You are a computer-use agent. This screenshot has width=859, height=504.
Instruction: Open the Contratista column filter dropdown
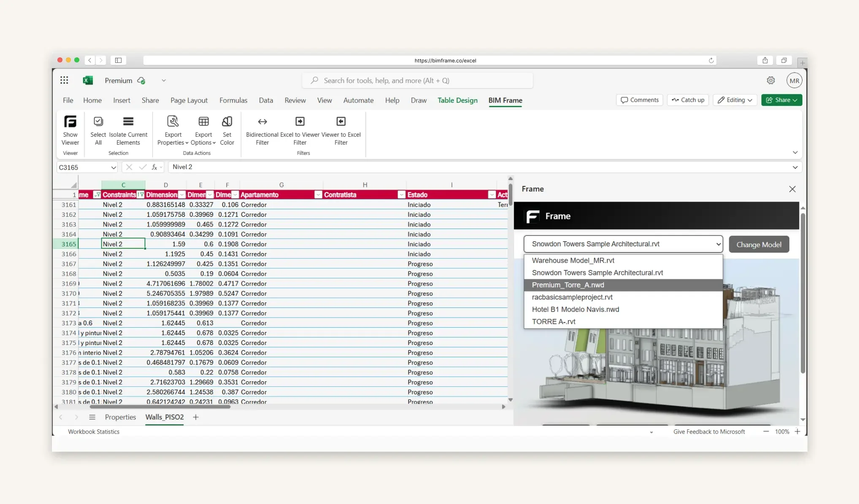tap(401, 194)
